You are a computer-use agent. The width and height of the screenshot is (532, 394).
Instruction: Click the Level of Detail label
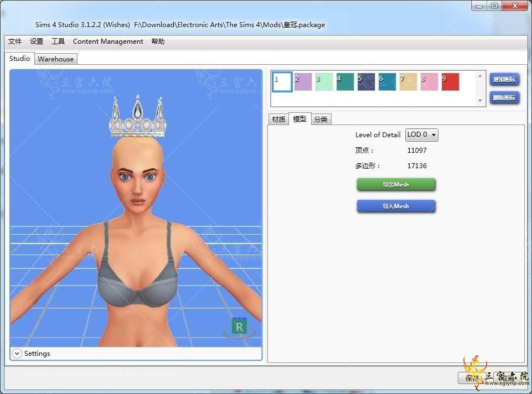(x=378, y=134)
